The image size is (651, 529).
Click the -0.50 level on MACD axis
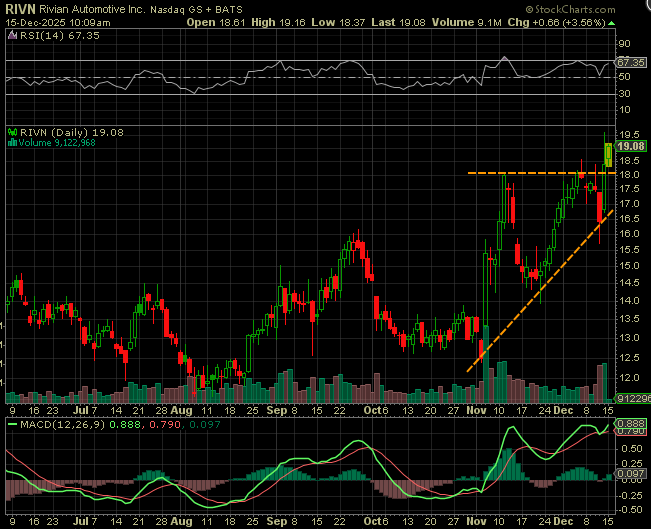(630, 510)
